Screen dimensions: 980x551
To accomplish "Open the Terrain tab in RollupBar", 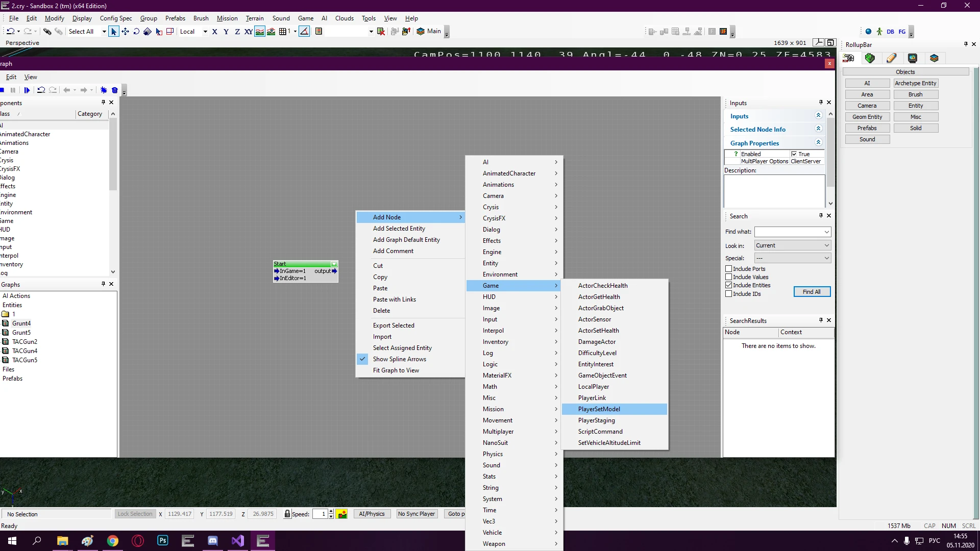I will click(870, 58).
